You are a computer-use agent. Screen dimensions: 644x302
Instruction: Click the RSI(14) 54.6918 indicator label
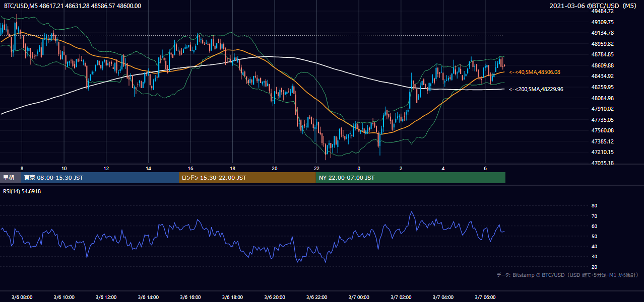pyautogui.click(x=22, y=191)
